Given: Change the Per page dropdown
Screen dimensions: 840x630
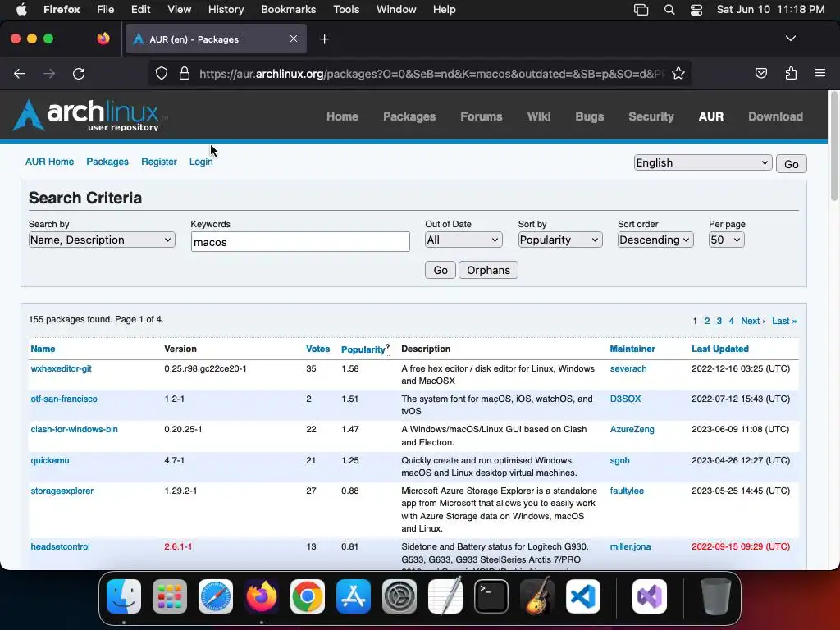Looking at the screenshot, I should [727, 240].
